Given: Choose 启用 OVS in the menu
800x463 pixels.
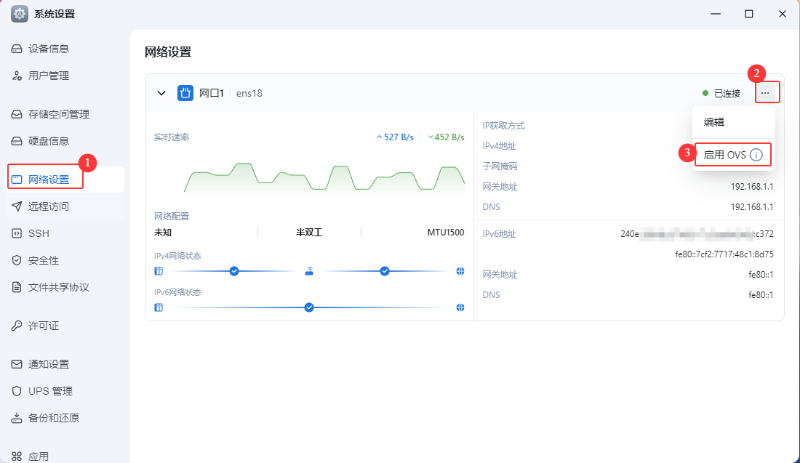Looking at the screenshot, I should pos(725,155).
